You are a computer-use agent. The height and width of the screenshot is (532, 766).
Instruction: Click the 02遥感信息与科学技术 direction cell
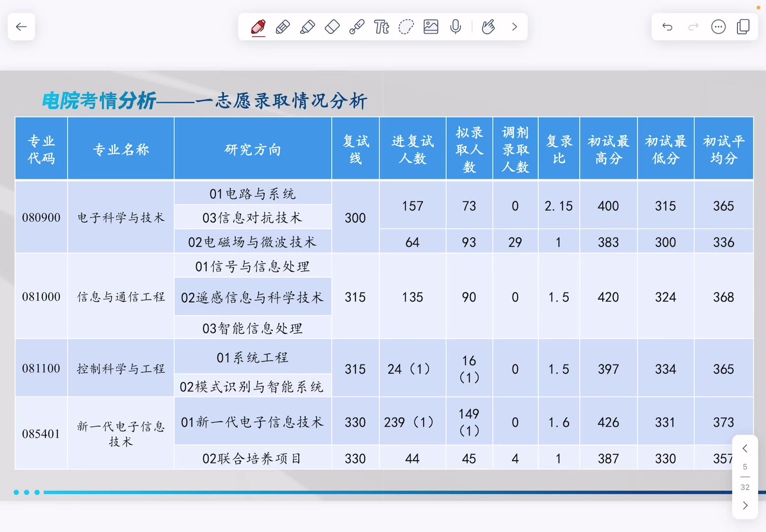coord(253,297)
